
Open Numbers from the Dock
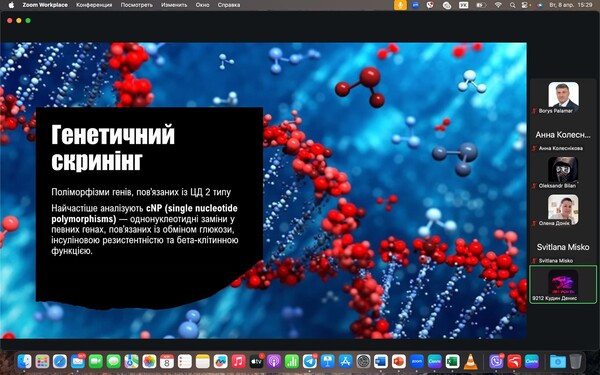[292, 361]
